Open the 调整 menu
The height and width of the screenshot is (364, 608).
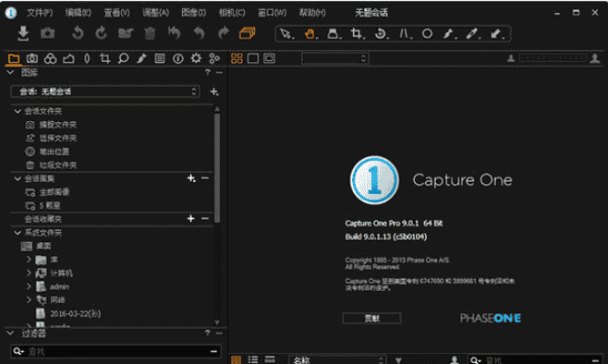(x=155, y=13)
